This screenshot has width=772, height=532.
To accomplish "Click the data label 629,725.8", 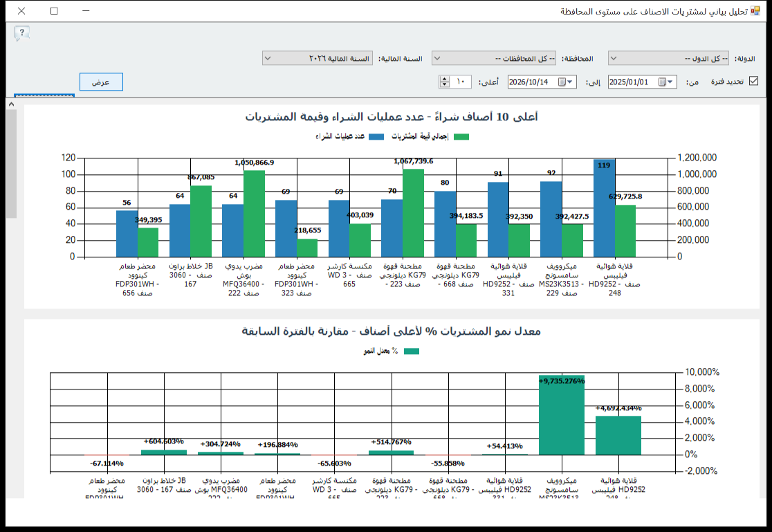I will 625,196.
